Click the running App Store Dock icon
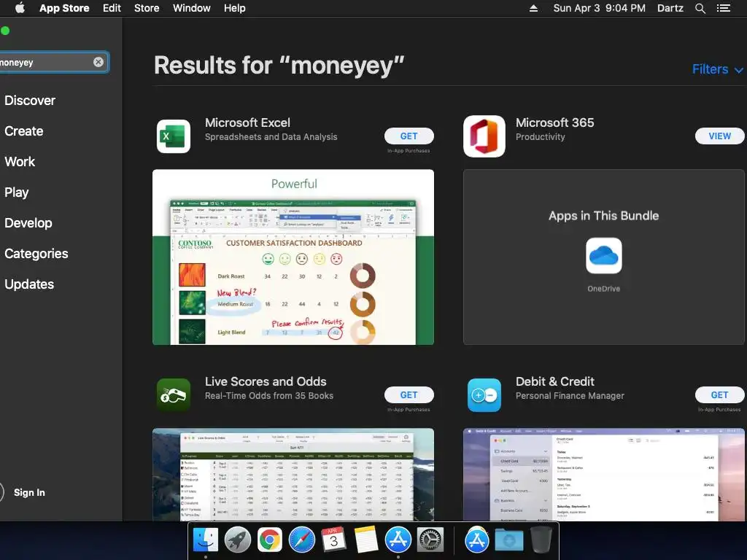747x560 pixels. click(398, 540)
